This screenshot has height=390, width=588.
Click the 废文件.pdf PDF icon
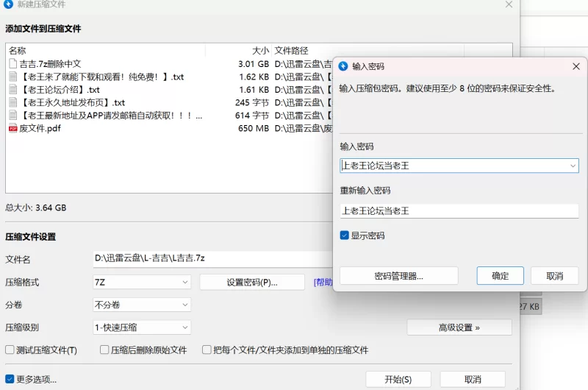click(12, 129)
